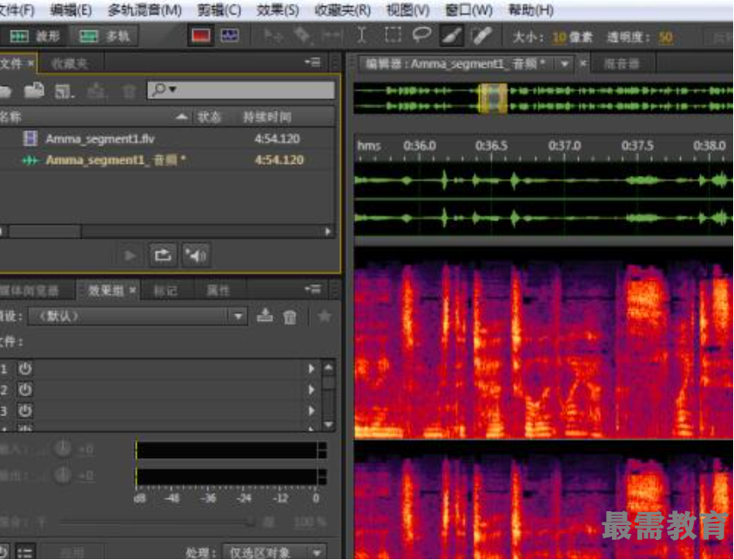Select the Paintbrush Selection tool
This screenshot has height=560, width=734.
coord(452,36)
